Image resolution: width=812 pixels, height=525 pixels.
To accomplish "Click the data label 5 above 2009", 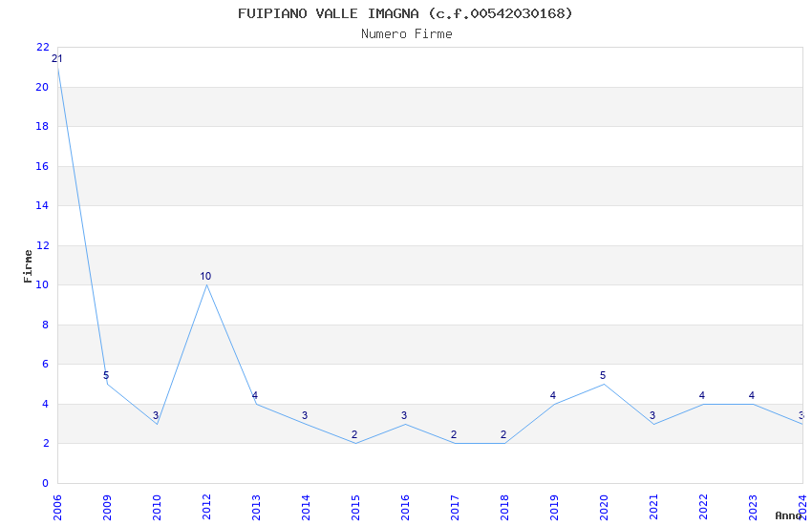I will [x=106, y=375].
